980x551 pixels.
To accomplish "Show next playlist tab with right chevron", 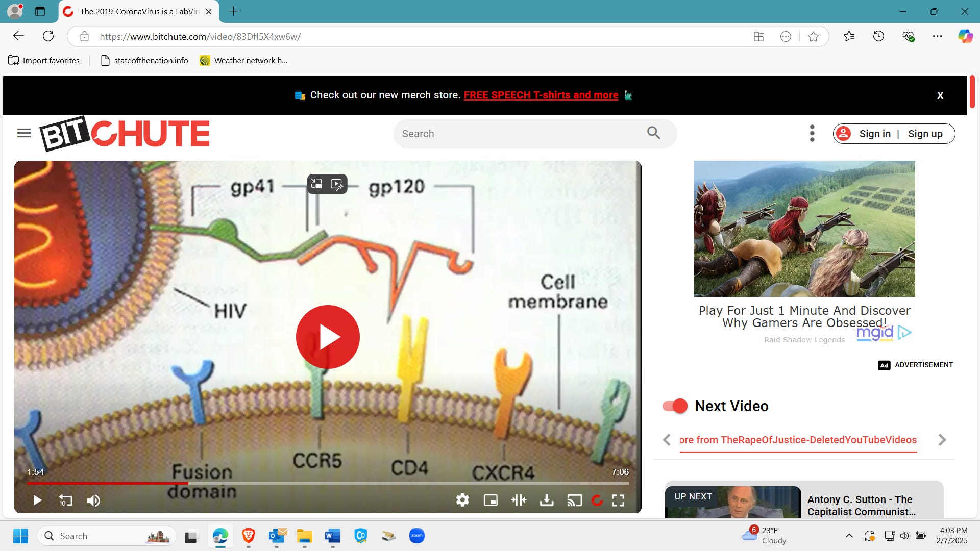I will point(942,440).
